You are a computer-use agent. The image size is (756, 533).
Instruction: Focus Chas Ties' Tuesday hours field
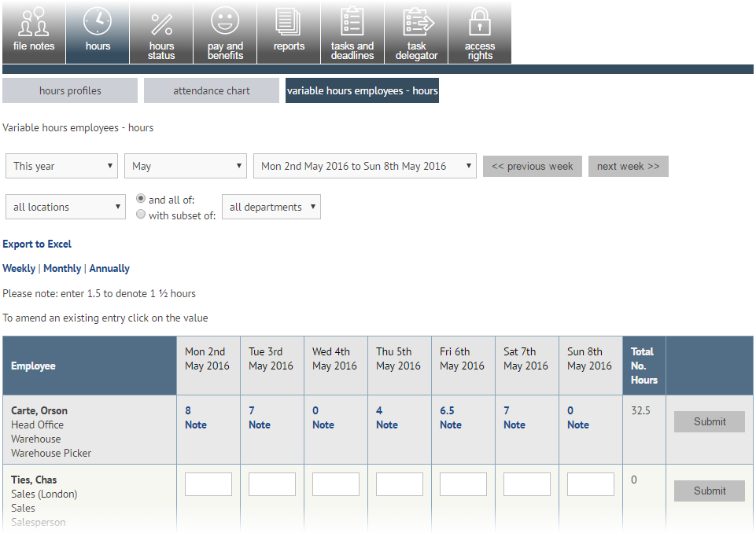tap(272, 484)
